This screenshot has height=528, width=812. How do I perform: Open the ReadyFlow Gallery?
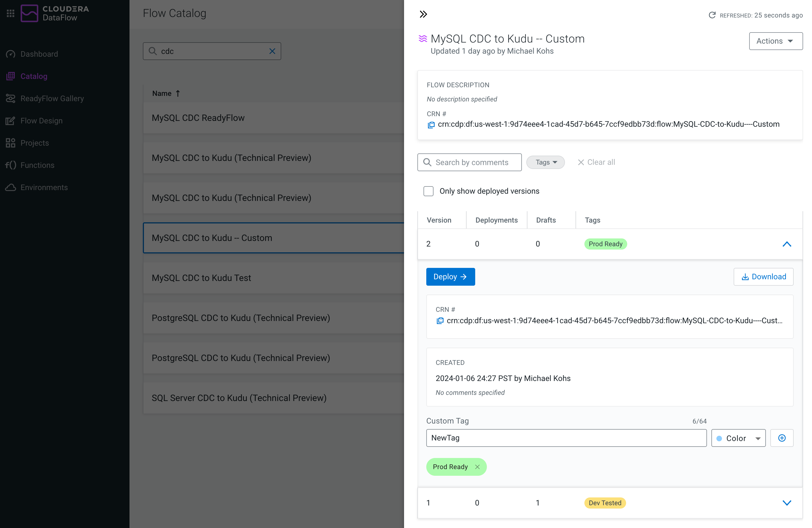coord(52,98)
